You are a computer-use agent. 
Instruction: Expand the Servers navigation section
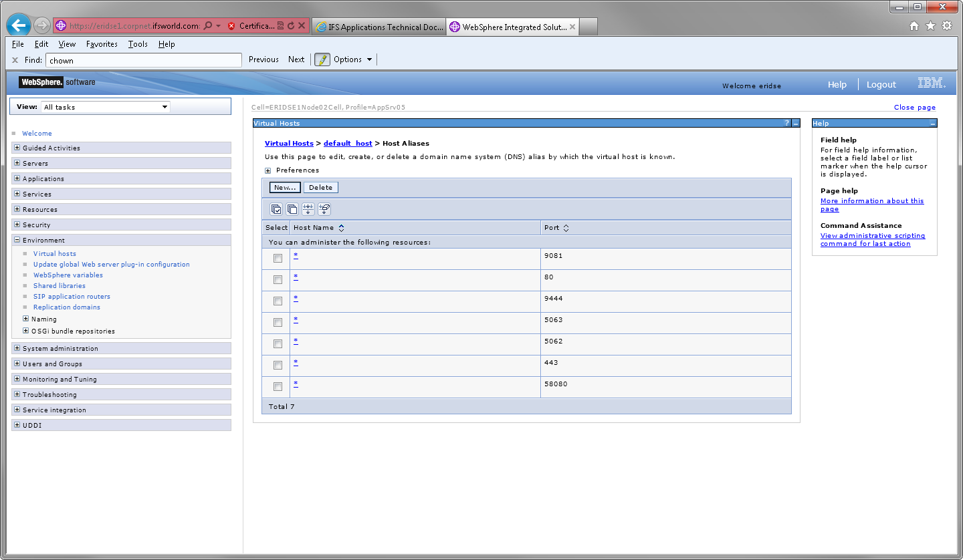tap(16, 163)
